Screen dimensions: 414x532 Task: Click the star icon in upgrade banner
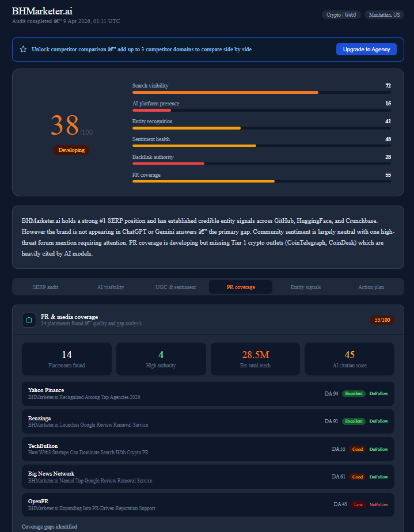[23, 50]
